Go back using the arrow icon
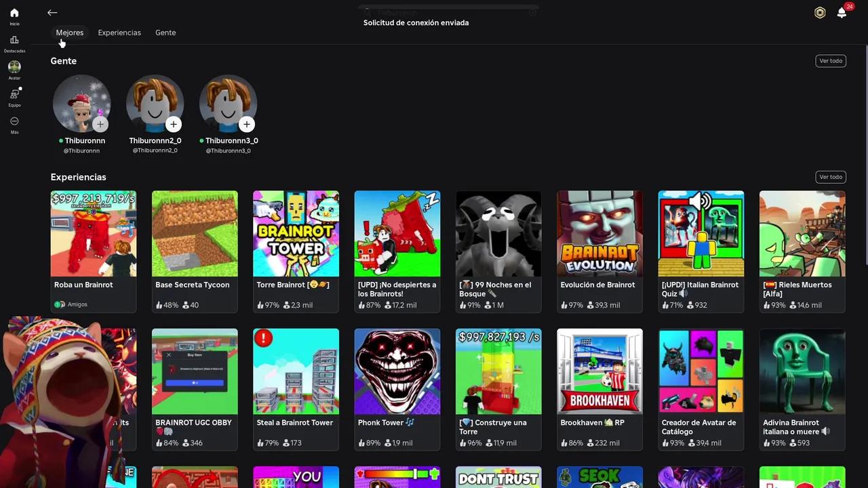 coord(52,13)
